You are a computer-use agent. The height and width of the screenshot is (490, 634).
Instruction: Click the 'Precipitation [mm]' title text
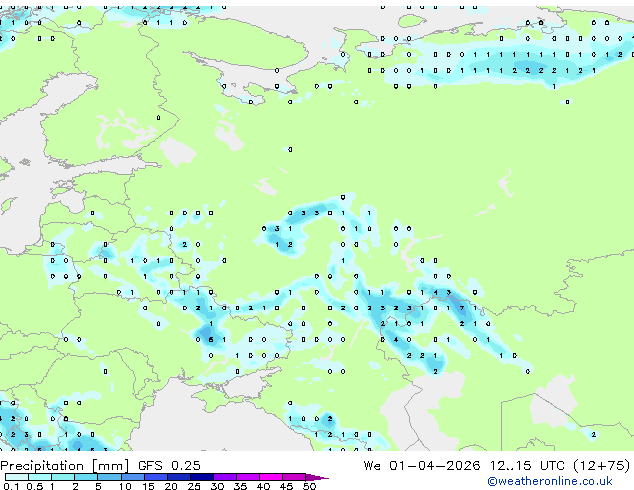click(x=65, y=466)
